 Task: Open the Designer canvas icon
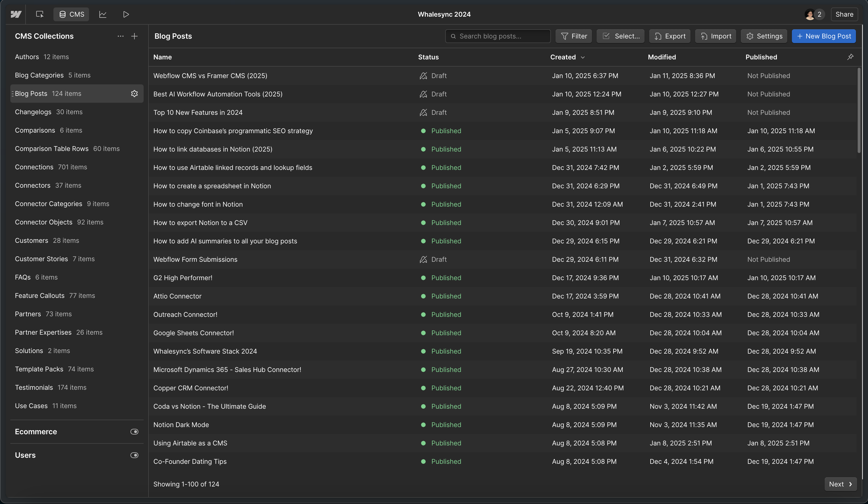pyautogui.click(x=40, y=14)
